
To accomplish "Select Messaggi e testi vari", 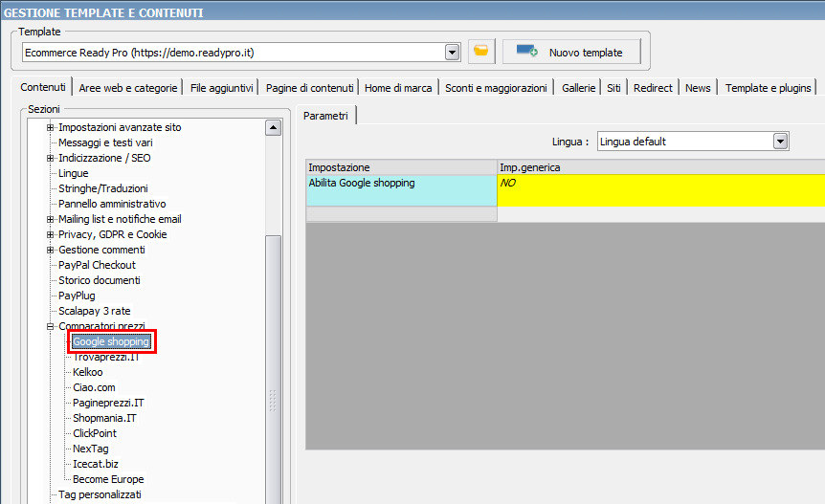I will 105,142.
